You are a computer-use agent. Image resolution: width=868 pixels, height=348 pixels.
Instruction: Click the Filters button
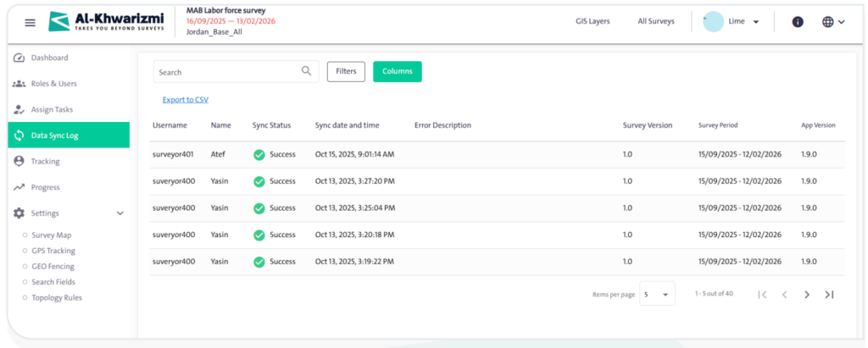coord(346,72)
